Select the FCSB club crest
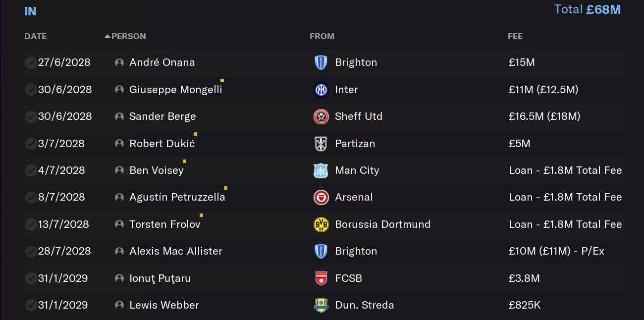 321,278
